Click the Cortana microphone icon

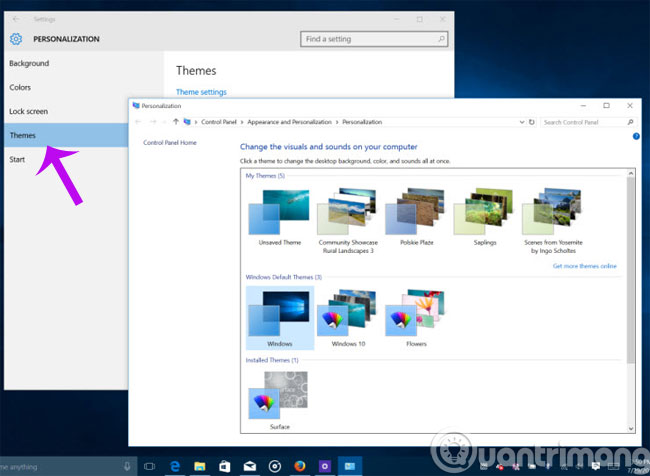(x=127, y=465)
